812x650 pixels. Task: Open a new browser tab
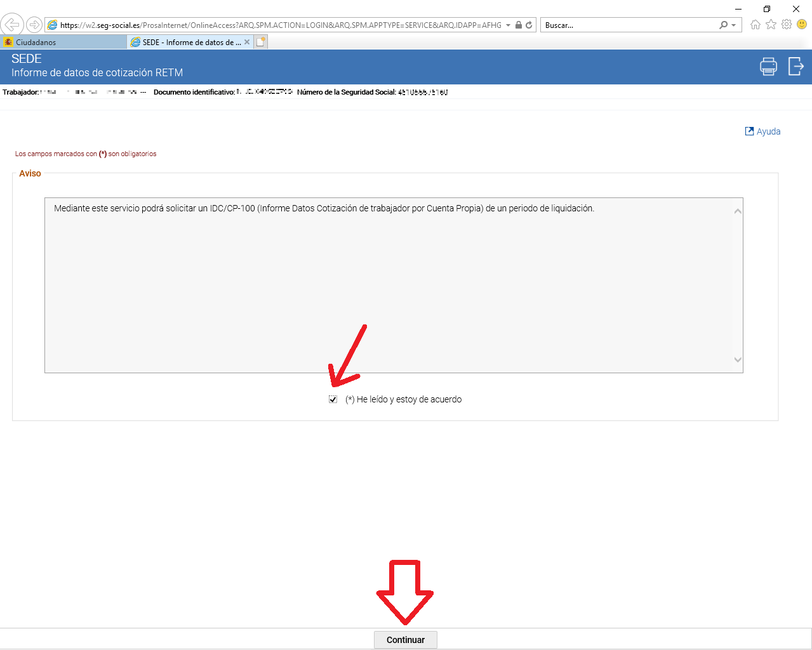pyautogui.click(x=261, y=43)
